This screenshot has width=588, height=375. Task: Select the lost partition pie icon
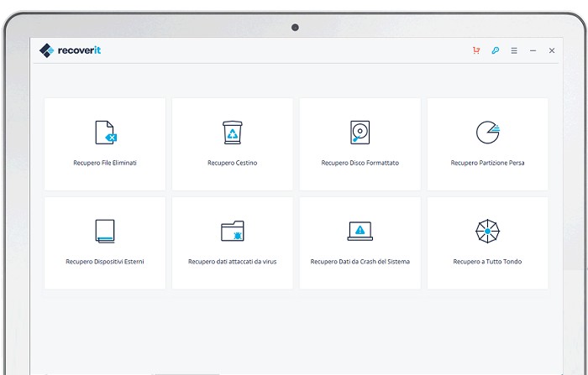(x=488, y=133)
